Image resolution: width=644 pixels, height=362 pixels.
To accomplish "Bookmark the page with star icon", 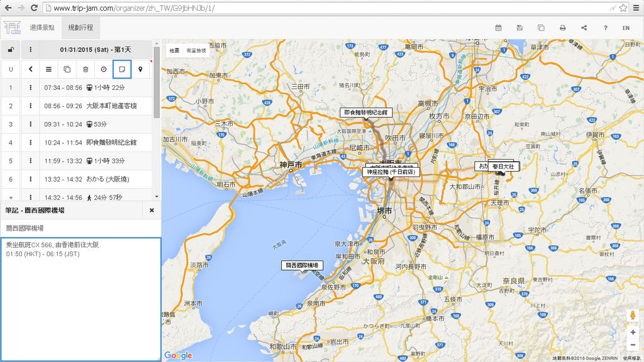I will (623, 8).
